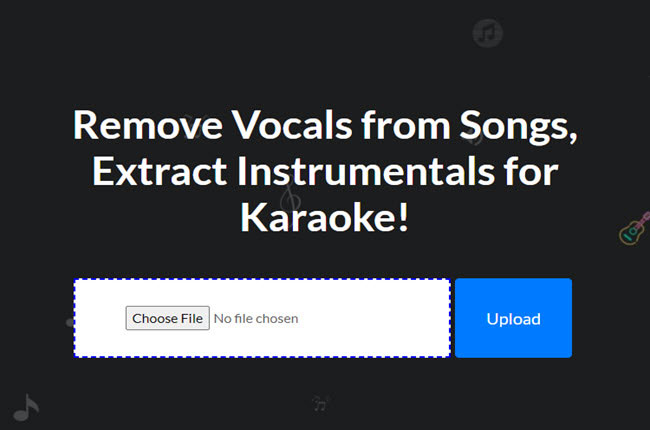650x430 pixels.
Task: Click the gray music note icon bottom-left
Action: (26, 404)
